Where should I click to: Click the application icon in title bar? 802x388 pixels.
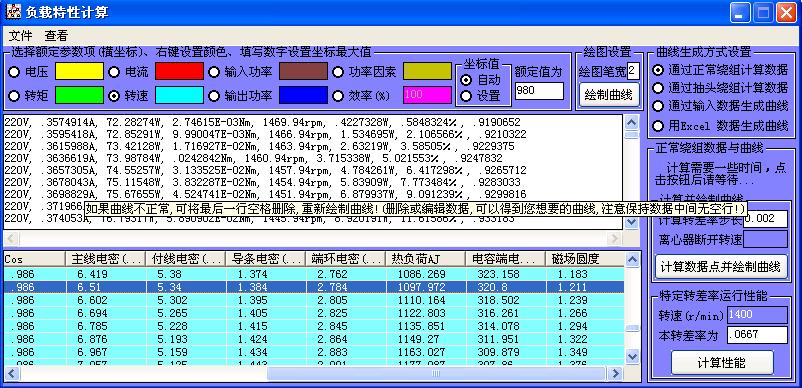pyautogui.click(x=13, y=13)
